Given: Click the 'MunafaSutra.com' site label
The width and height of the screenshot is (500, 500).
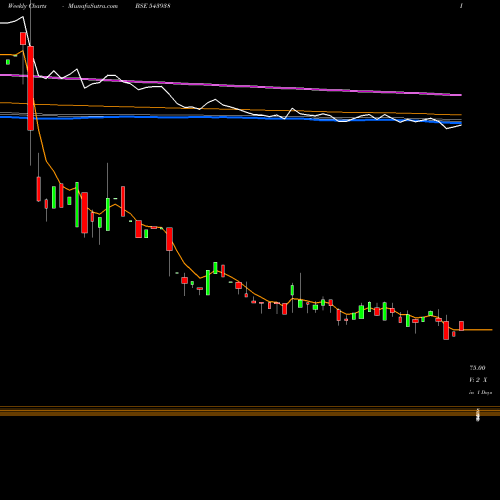Looking at the screenshot, I should 93,6.
